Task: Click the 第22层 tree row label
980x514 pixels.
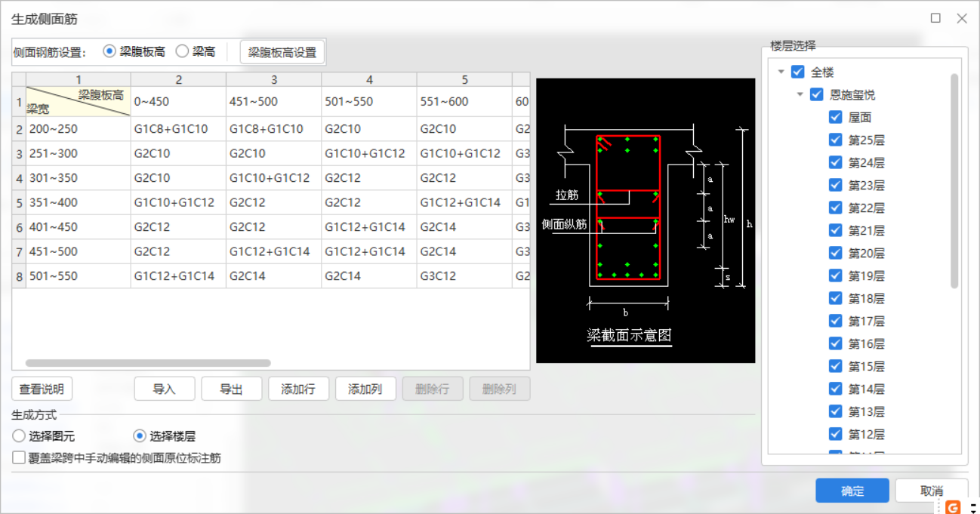Action: tap(866, 208)
